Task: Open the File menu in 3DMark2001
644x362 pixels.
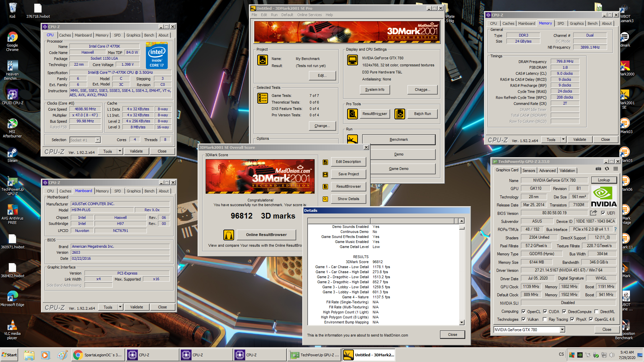Action: tap(254, 15)
